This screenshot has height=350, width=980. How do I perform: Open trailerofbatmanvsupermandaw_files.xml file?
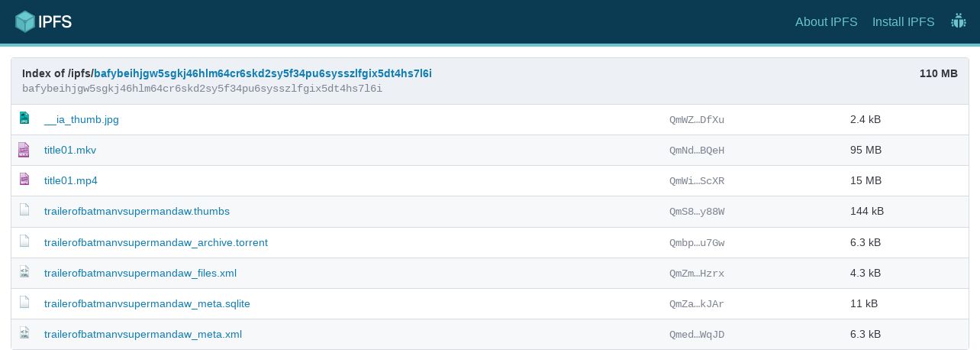point(140,273)
